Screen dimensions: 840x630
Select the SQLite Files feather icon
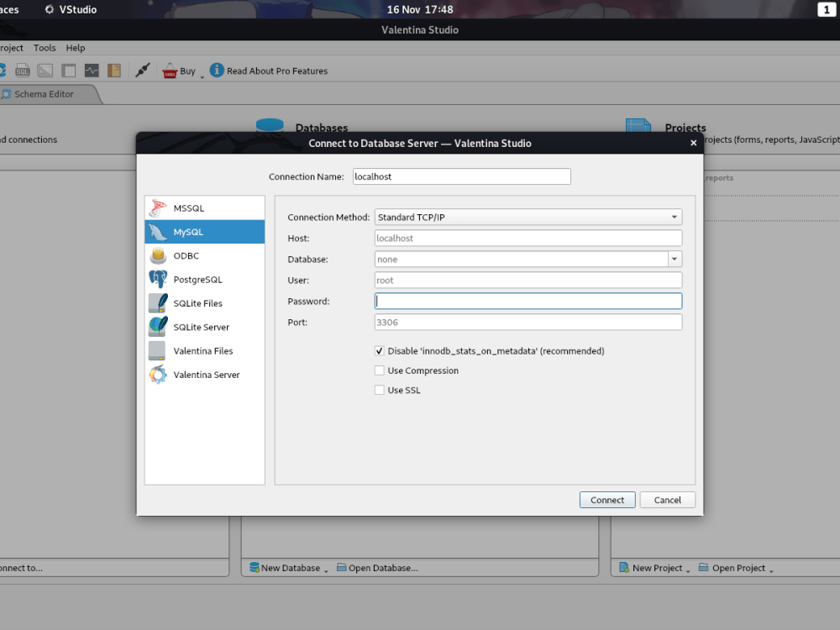(158, 303)
